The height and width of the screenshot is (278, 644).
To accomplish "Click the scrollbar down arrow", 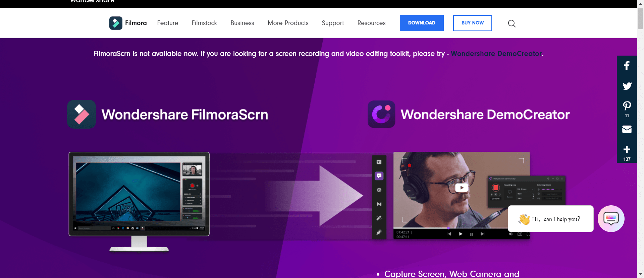I will point(640,275).
